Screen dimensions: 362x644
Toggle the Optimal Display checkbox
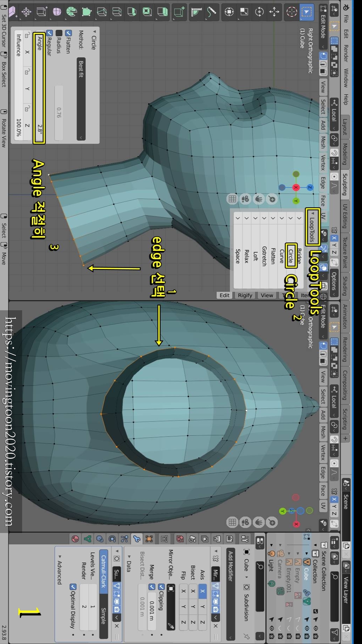click(x=73, y=587)
